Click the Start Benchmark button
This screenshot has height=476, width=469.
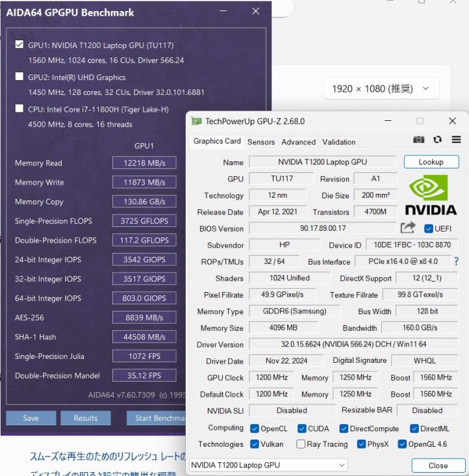(x=156, y=418)
